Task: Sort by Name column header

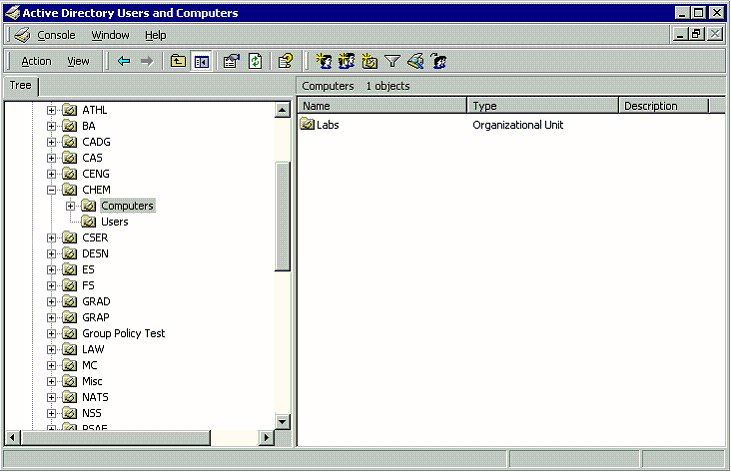Action: 382,106
